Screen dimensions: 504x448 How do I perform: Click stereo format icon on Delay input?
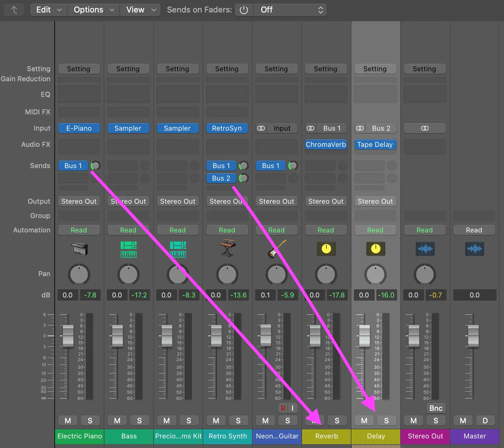pos(360,128)
